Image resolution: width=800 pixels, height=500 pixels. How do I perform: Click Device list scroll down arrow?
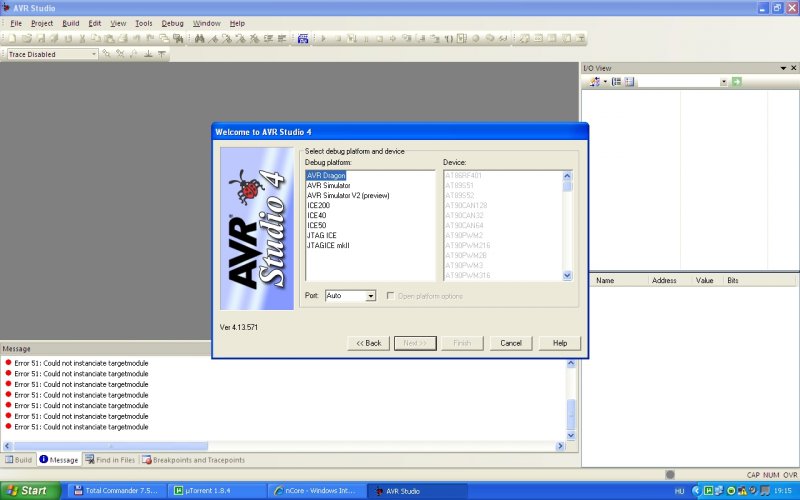click(567, 276)
